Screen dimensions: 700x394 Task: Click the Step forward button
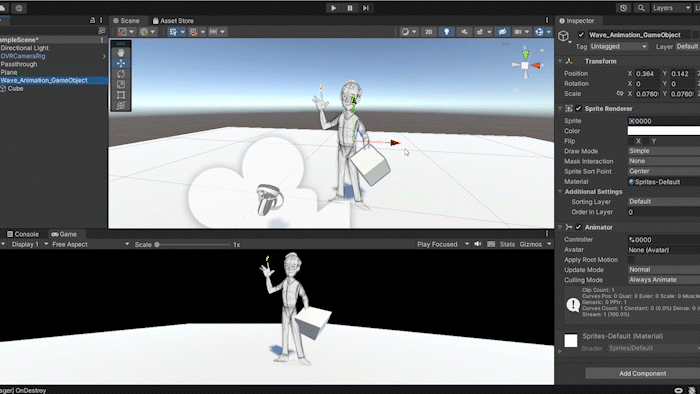click(366, 8)
